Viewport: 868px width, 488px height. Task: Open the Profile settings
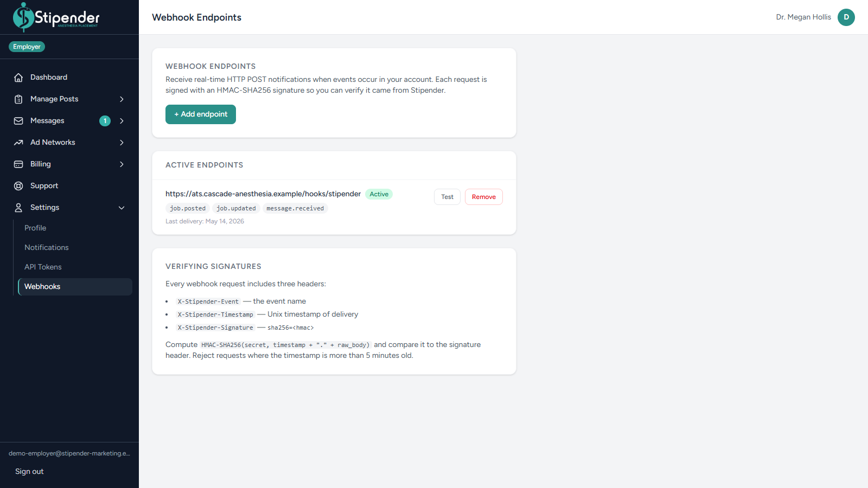(x=75, y=228)
